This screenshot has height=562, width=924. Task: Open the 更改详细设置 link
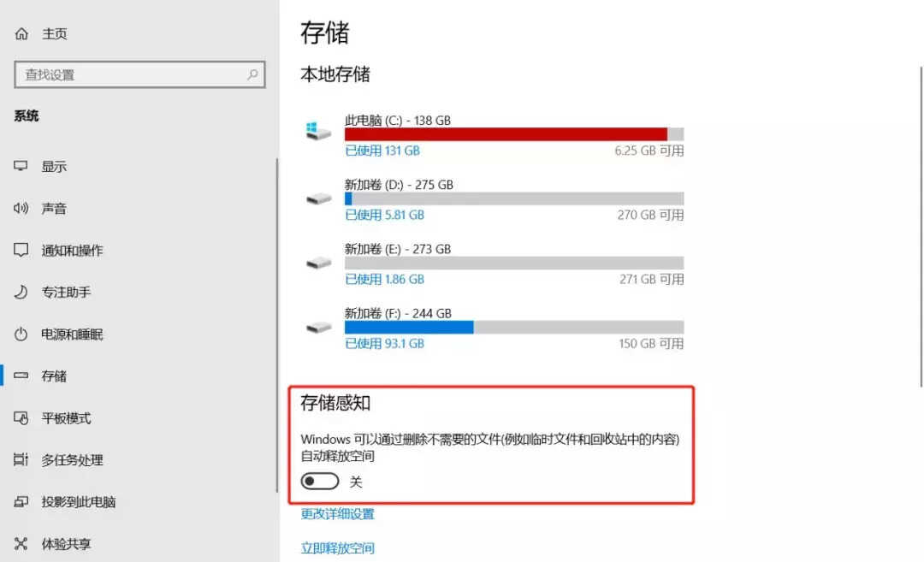click(x=337, y=514)
